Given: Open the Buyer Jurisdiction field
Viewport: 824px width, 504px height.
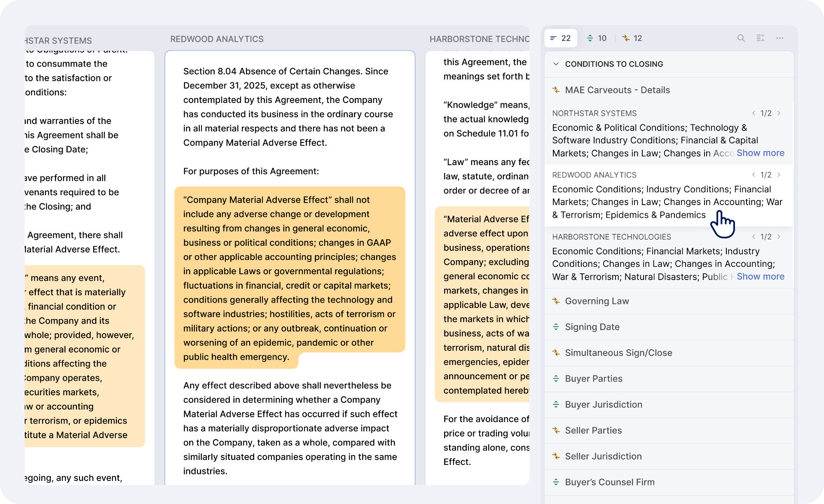Looking at the screenshot, I should pos(669,405).
